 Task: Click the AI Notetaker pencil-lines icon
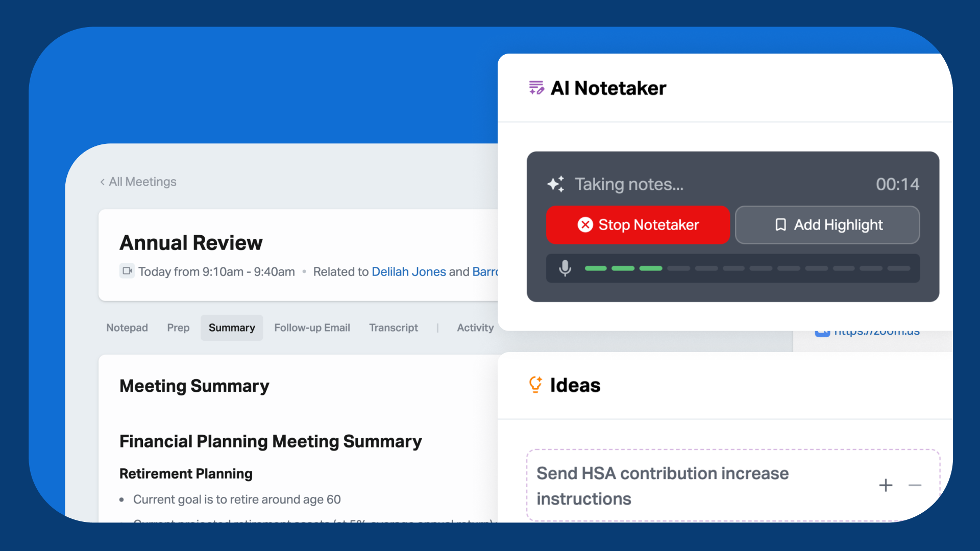[536, 88]
